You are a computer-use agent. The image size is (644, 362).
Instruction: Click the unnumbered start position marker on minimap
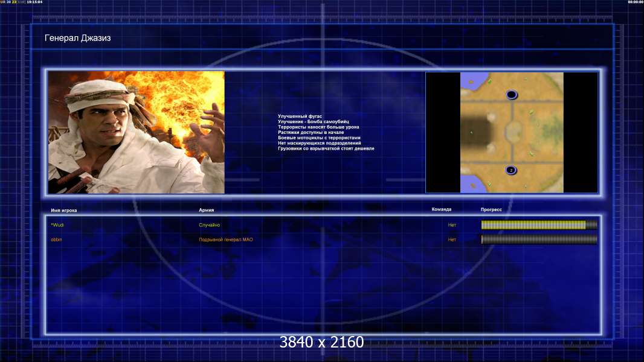click(512, 95)
